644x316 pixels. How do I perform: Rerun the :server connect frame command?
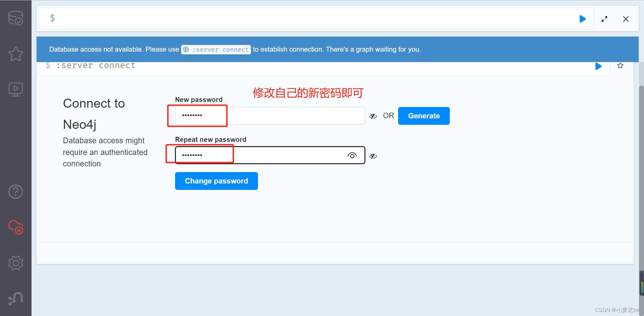pyautogui.click(x=598, y=66)
